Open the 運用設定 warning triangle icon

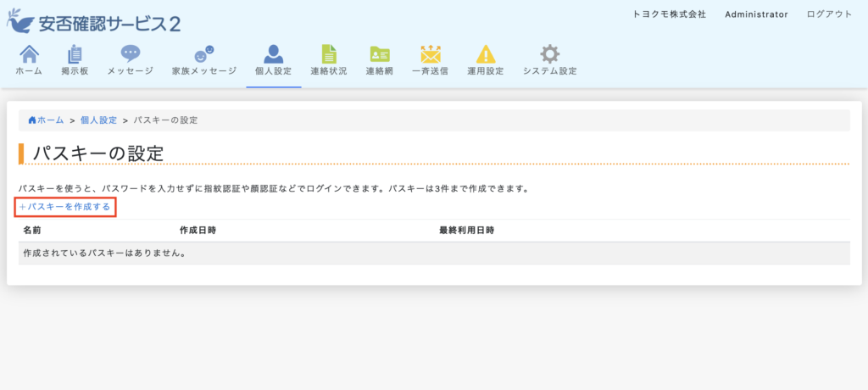[x=486, y=54]
